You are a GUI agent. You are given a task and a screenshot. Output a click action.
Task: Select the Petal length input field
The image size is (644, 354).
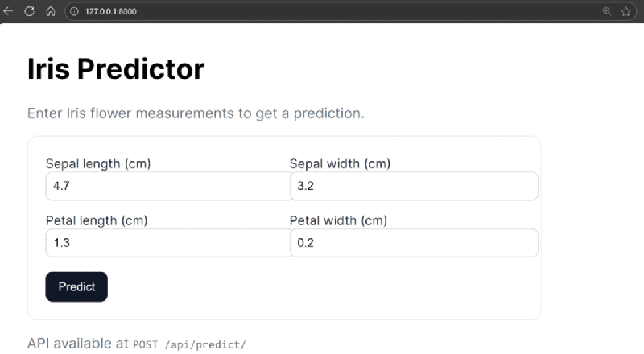click(x=167, y=243)
